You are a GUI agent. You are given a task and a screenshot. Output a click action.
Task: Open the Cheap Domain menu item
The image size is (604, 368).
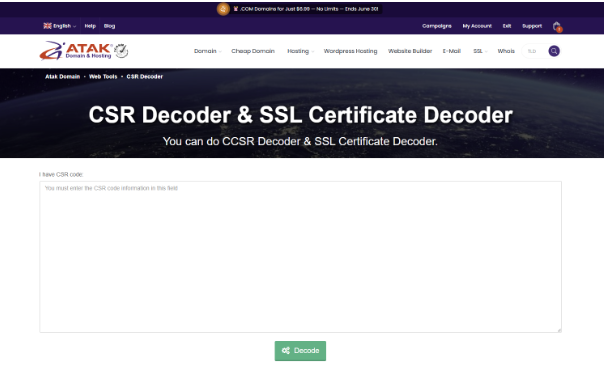coord(253,51)
